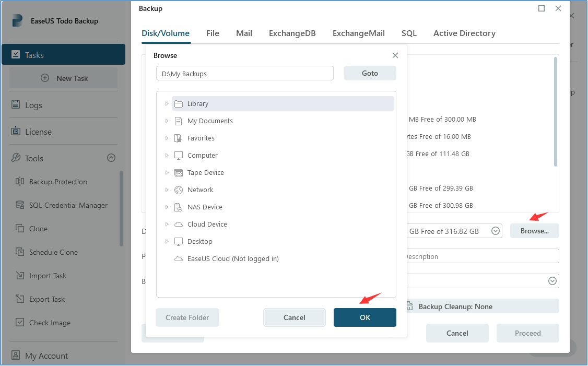Expand the Favorites tree node

[x=167, y=138]
